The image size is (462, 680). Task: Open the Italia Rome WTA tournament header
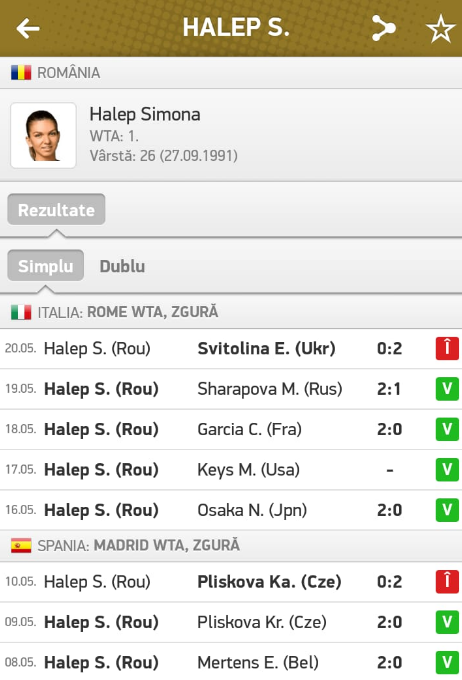tap(231, 312)
